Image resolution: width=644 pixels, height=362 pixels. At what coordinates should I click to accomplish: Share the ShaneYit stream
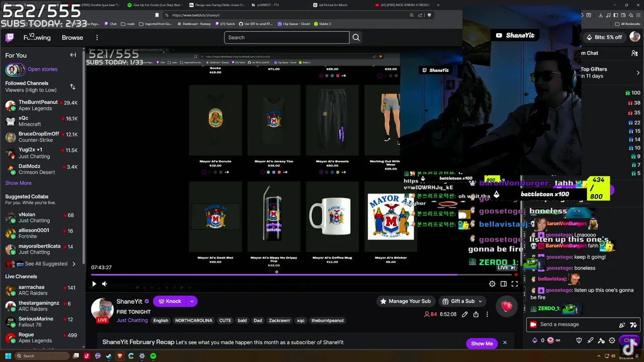point(476,315)
